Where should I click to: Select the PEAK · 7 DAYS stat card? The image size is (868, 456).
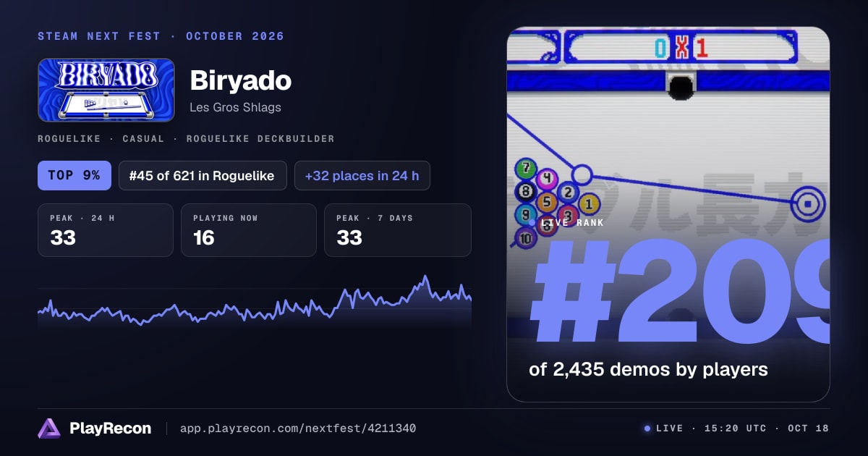398,230
